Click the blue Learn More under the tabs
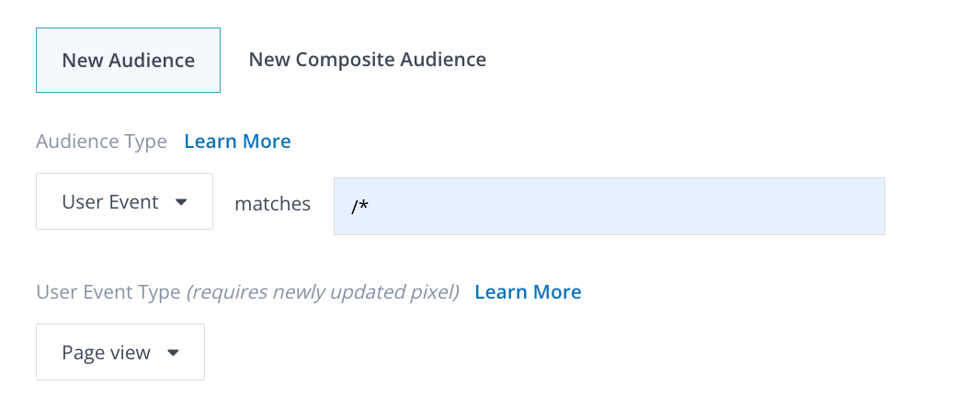Viewport: 980px width, 419px height. [237, 142]
